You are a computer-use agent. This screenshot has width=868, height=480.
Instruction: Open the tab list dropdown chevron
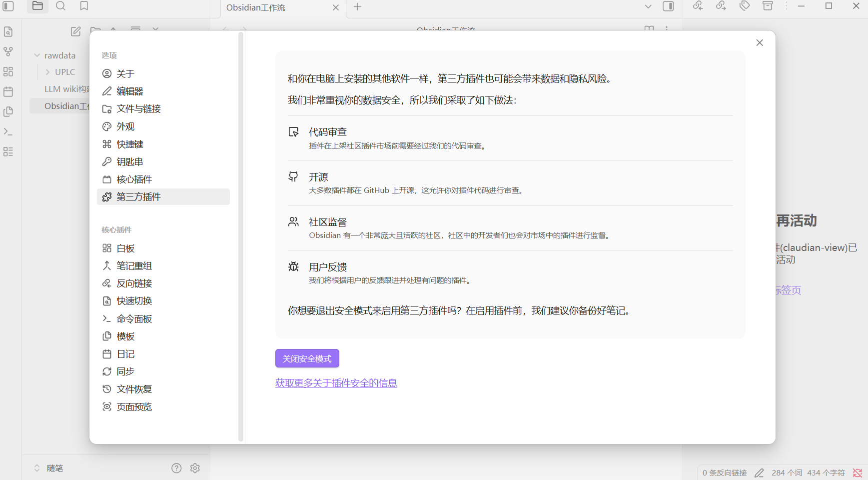(x=648, y=6)
